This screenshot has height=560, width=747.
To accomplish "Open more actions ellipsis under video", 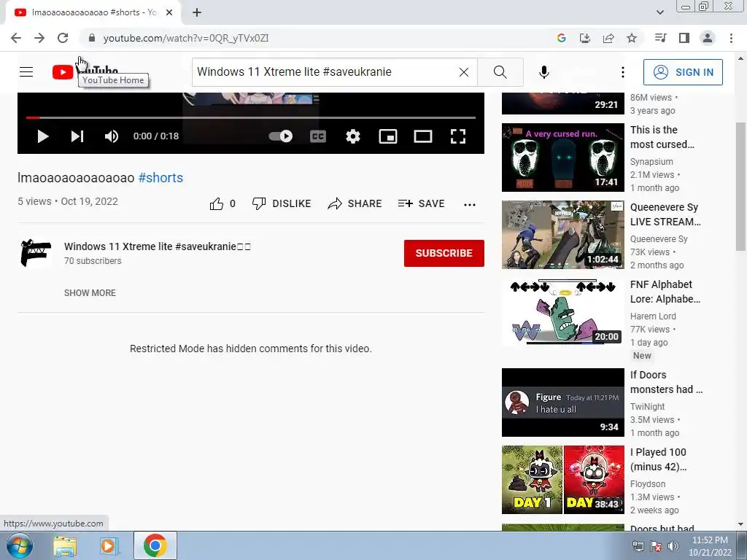I will (x=470, y=204).
